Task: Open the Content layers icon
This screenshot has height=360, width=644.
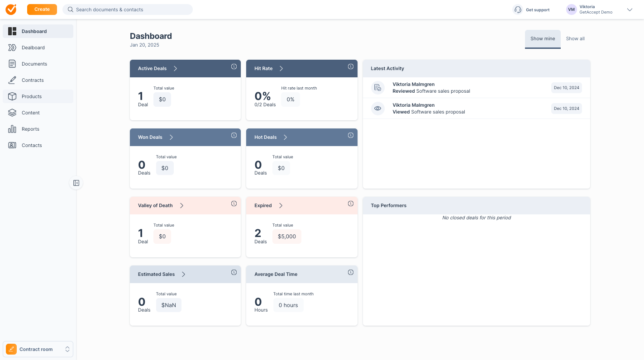Action: click(13, 113)
